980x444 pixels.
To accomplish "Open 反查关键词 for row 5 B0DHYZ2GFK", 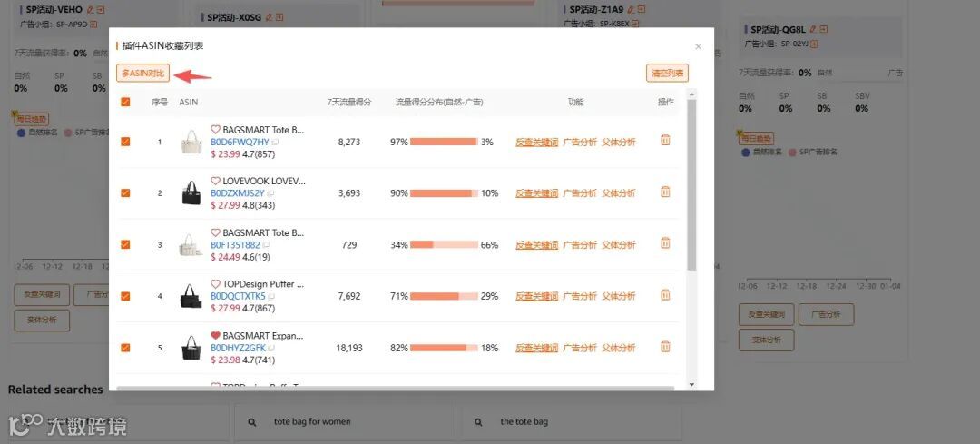I will pos(537,348).
